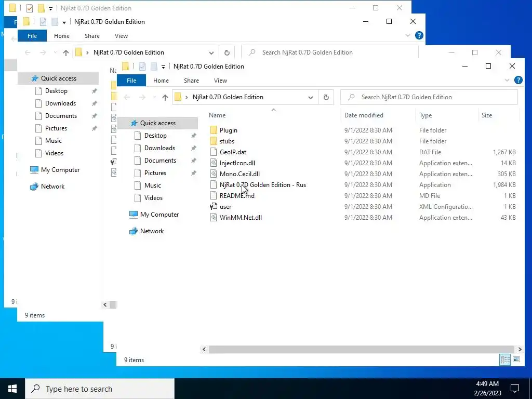
Task: Switch to the Share ribbon tab in front window
Action: (191, 81)
